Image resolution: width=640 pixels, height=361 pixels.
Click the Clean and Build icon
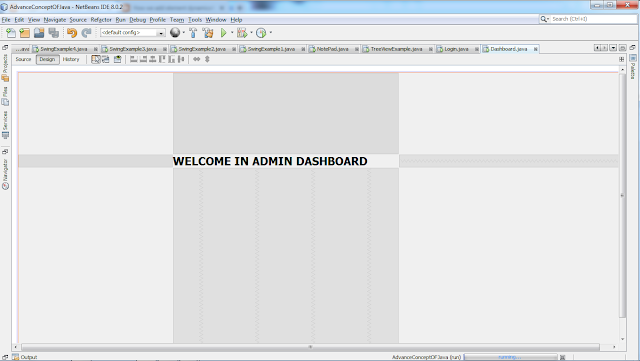click(x=208, y=33)
